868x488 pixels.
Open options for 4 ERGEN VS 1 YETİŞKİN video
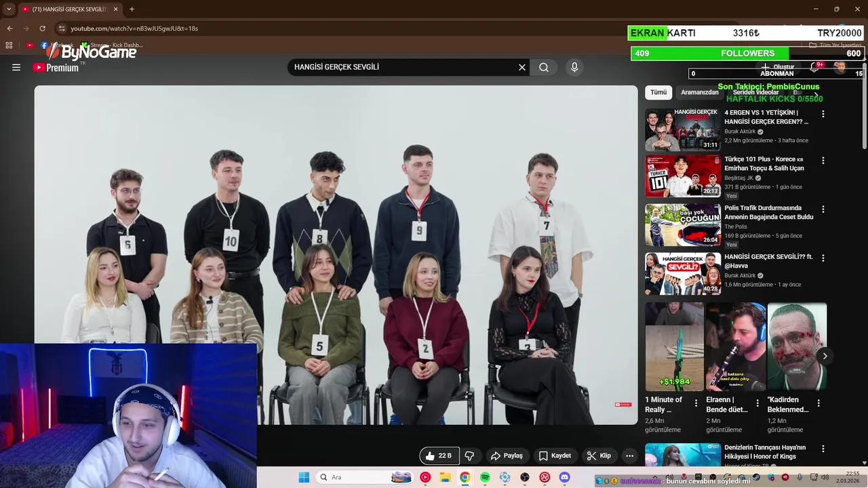[823, 114]
